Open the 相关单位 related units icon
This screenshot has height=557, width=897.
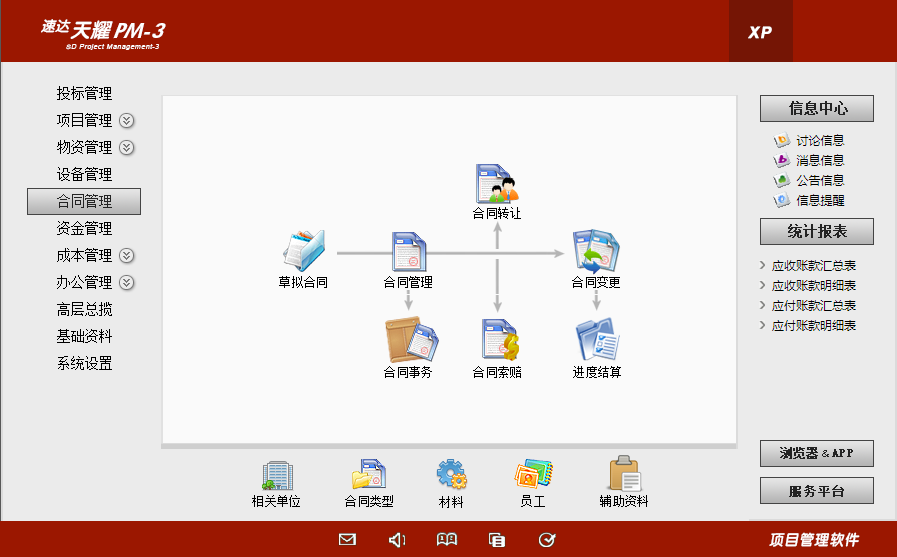click(276, 476)
